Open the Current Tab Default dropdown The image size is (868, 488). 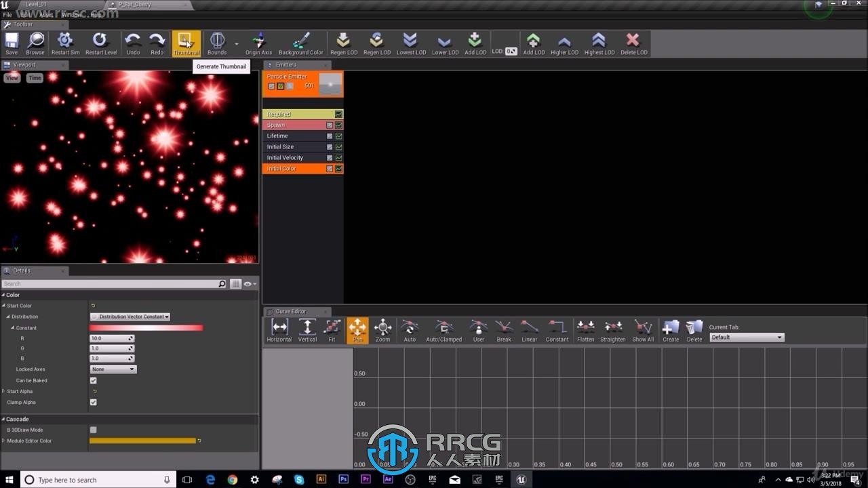point(747,337)
